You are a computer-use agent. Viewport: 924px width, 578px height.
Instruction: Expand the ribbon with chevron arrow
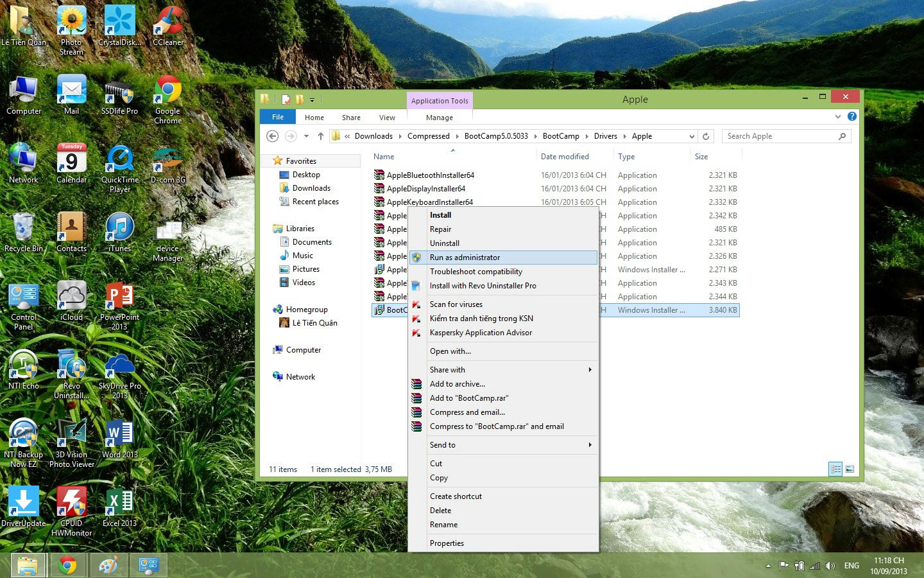point(837,116)
